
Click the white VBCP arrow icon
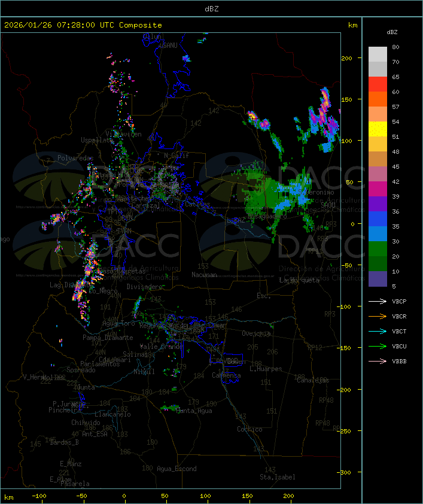click(x=378, y=302)
